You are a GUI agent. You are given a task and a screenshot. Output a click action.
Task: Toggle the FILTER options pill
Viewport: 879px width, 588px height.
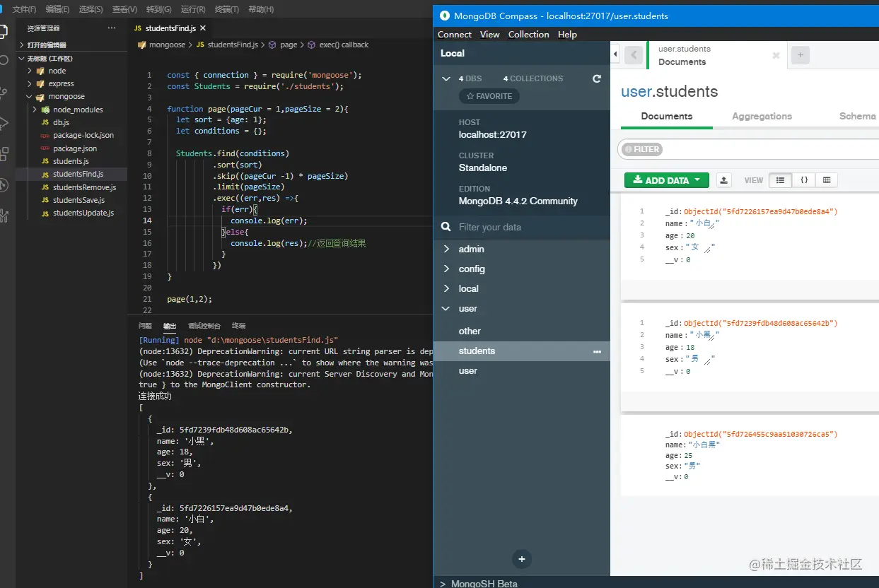point(641,149)
